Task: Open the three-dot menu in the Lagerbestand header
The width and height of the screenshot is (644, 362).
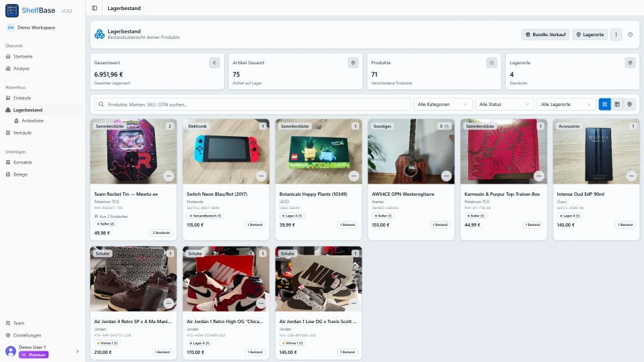Action: click(x=616, y=34)
